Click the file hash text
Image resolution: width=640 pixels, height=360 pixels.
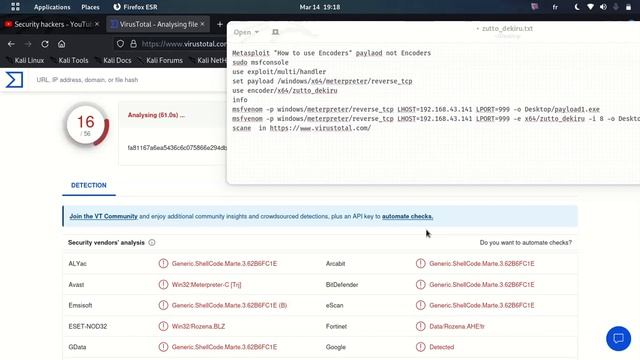point(177,148)
